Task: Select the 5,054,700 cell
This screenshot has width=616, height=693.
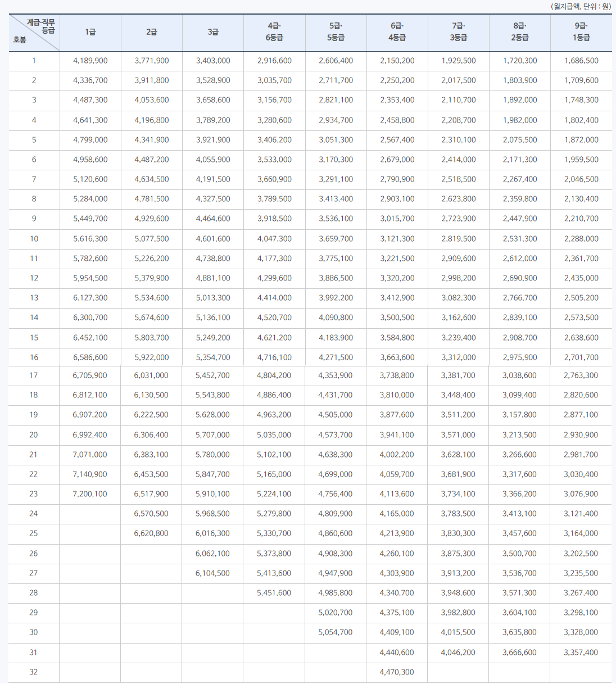Action: tap(336, 632)
